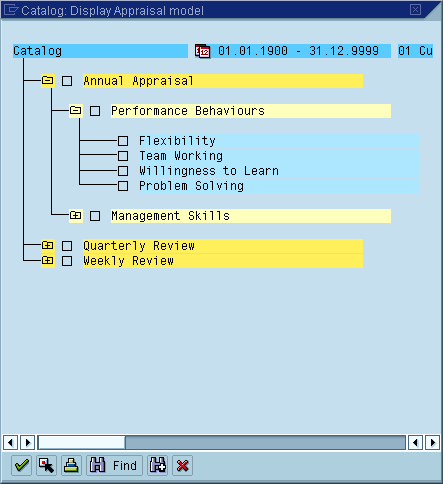
Task: Collapse the Performance Behaviours node
Action: pos(76,111)
